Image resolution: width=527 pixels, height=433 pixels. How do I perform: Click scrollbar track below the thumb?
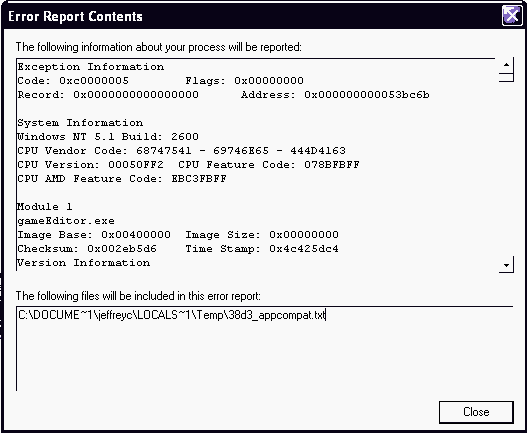pyautogui.click(x=506, y=168)
